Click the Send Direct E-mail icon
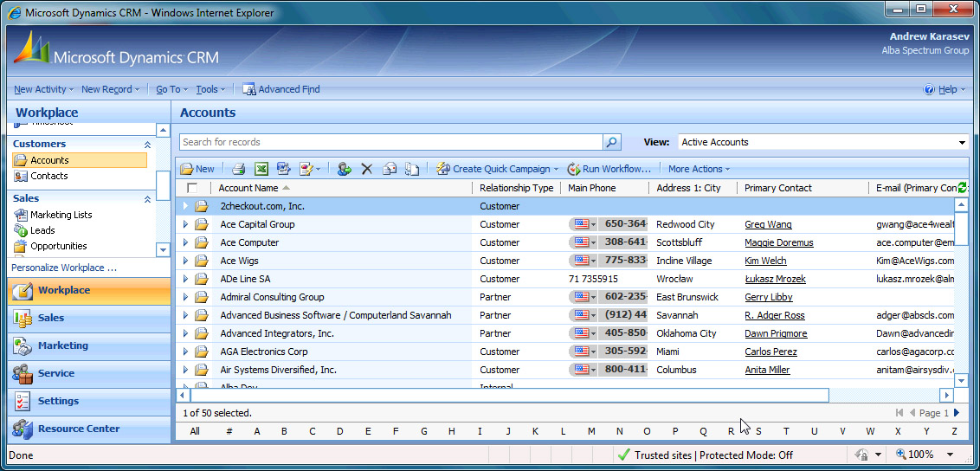 tap(390, 169)
